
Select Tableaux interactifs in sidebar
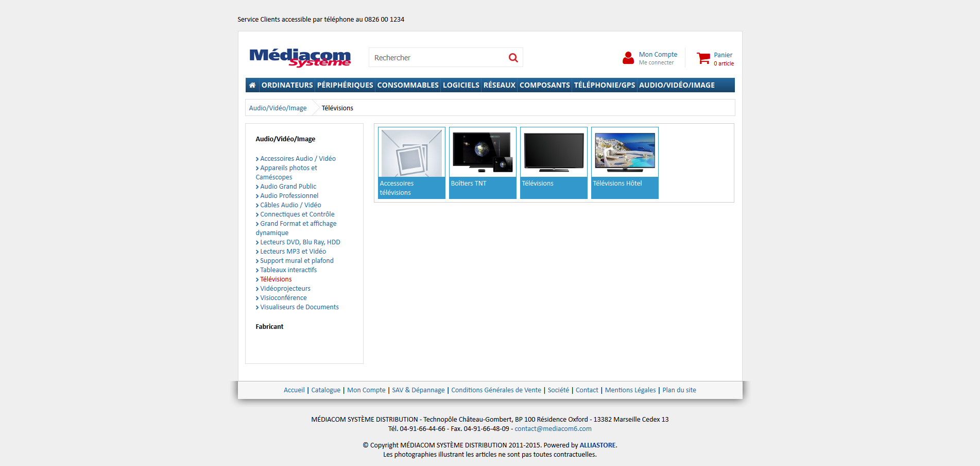288,270
